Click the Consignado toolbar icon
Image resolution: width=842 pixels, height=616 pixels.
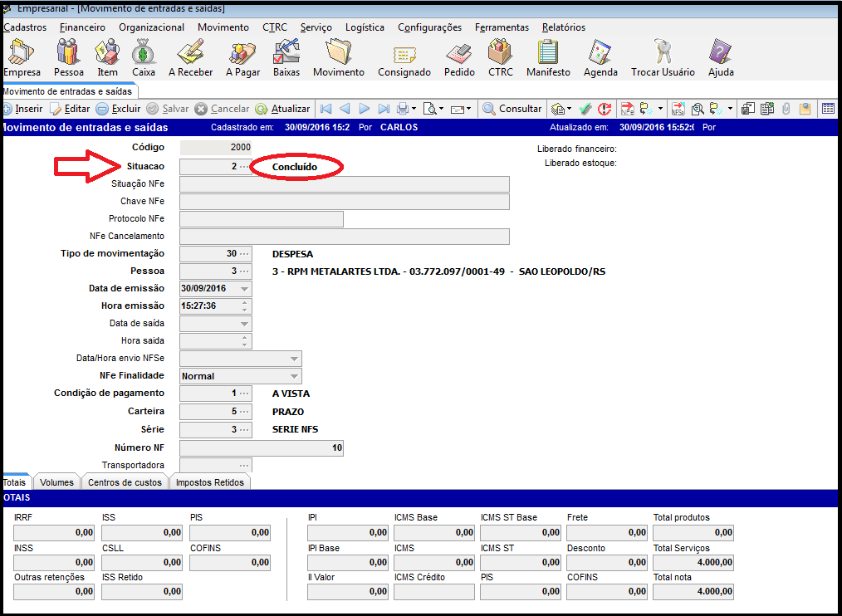(x=404, y=54)
